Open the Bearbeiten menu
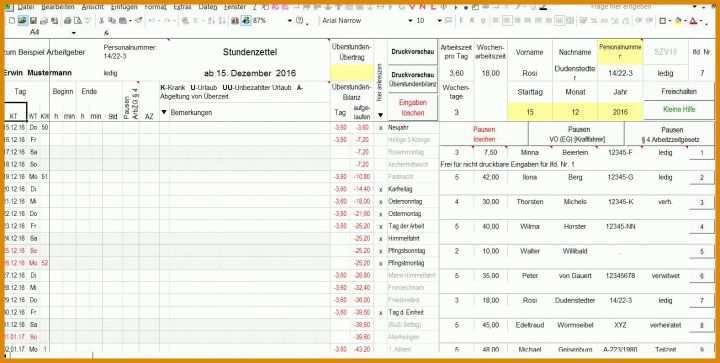 (58, 7)
